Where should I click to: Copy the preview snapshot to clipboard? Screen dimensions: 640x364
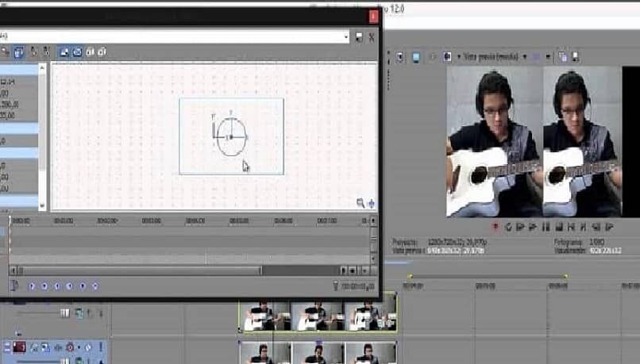(562, 57)
